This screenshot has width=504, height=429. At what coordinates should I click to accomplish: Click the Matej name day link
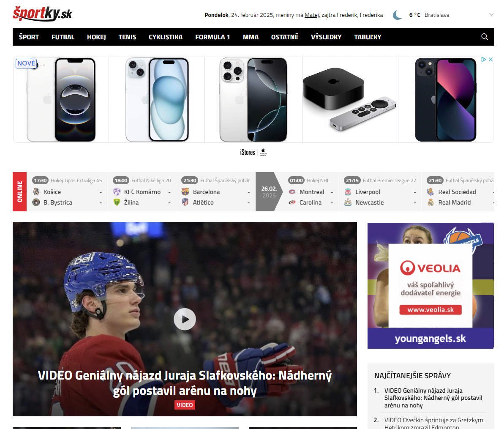click(x=311, y=15)
